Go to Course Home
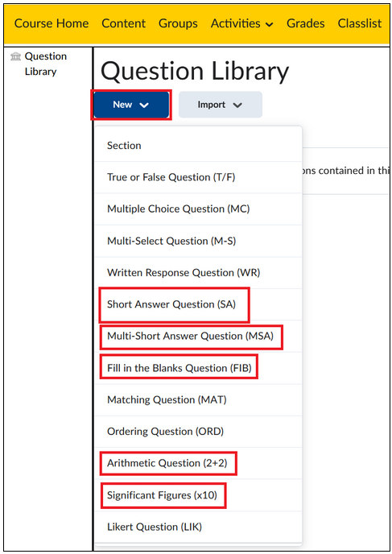The image size is (392, 554). click(x=52, y=23)
